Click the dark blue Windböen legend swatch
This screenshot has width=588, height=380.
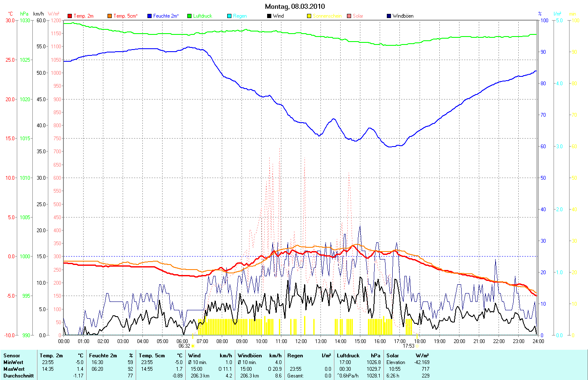pos(389,16)
